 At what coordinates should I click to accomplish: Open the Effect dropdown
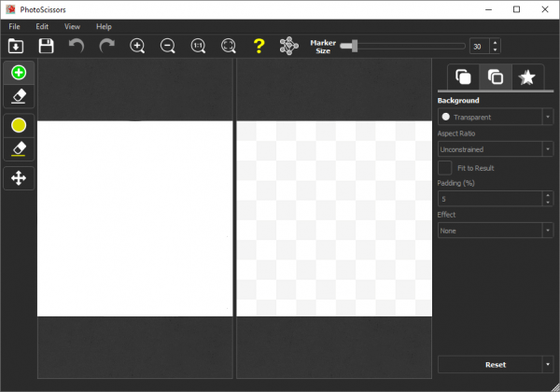[495, 230]
